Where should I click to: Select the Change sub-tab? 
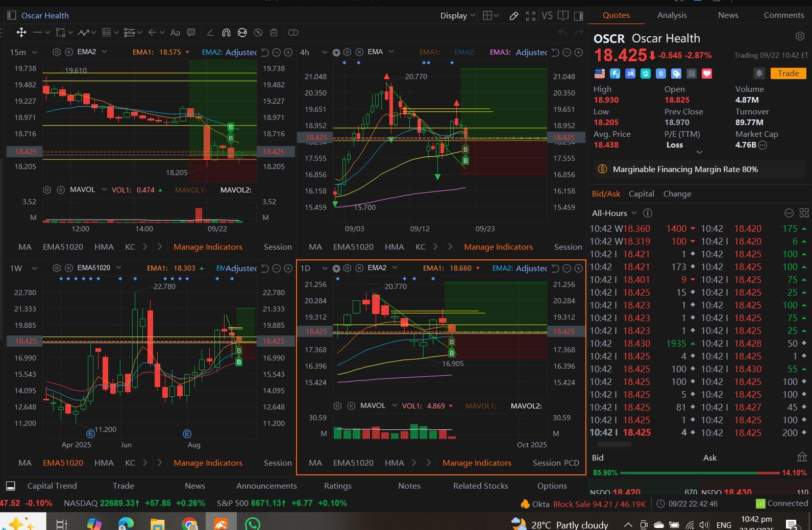677,194
